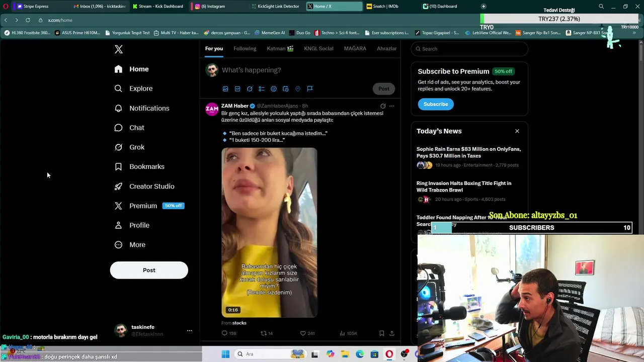
Task: Click Subscribe under Subscribe to Premium
Action: click(x=436, y=104)
